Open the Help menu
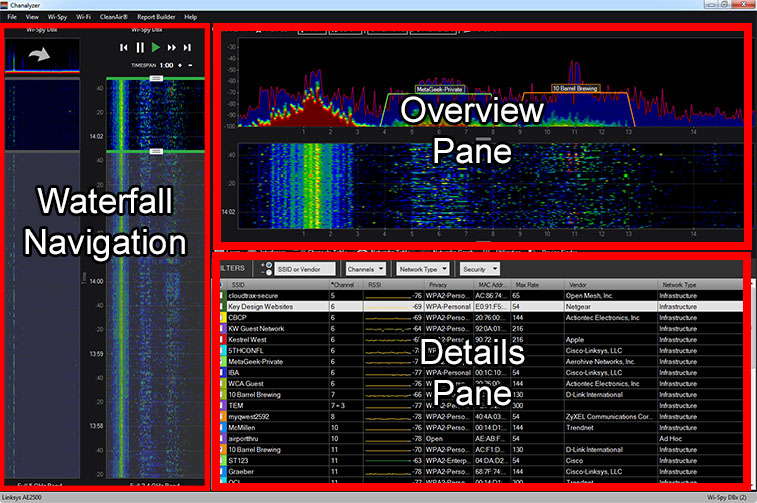This screenshot has width=757, height=503. coord(191,17)
